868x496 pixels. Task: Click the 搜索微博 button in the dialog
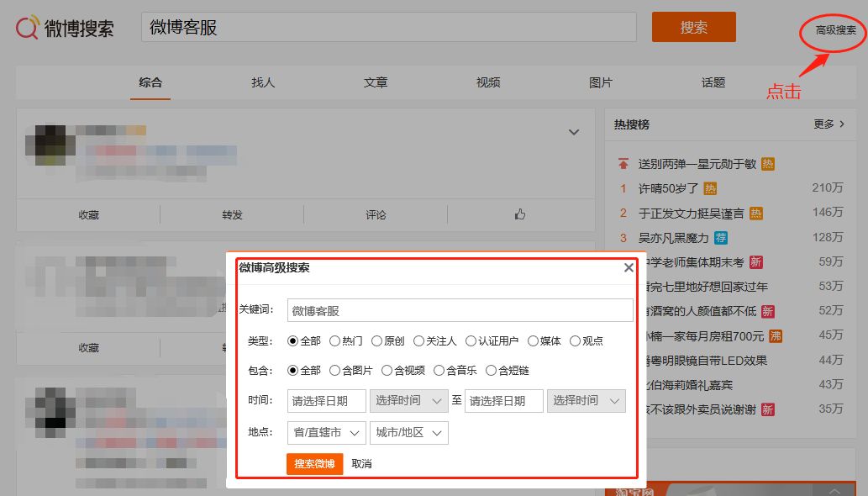click(315, 464)
